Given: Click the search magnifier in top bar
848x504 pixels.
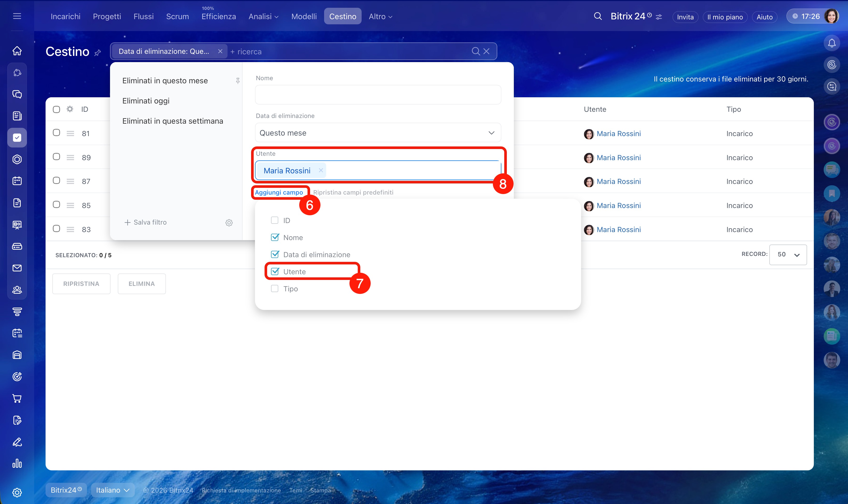Looking at the screenshot, I should tap(598, 16).
